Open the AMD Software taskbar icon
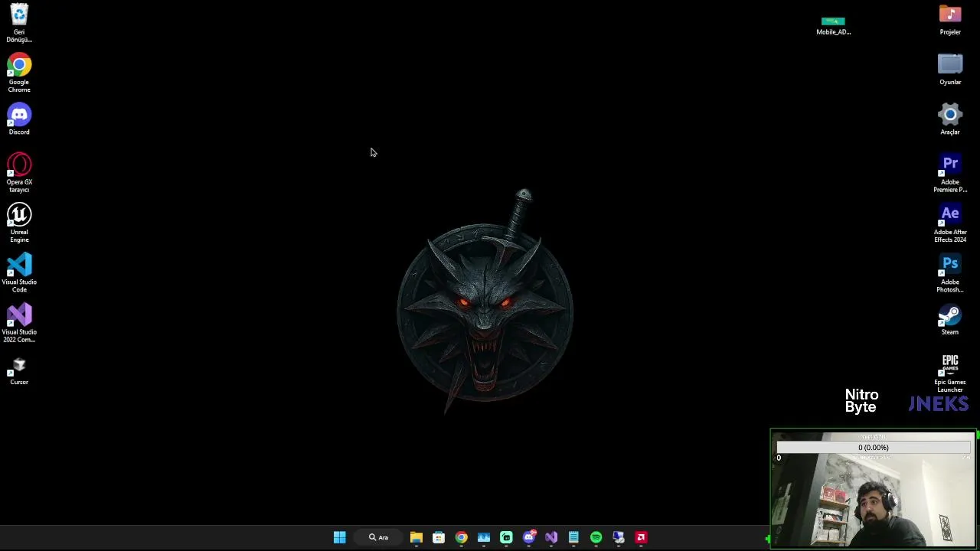Screen dimensions: 980x551 point(642,537)
